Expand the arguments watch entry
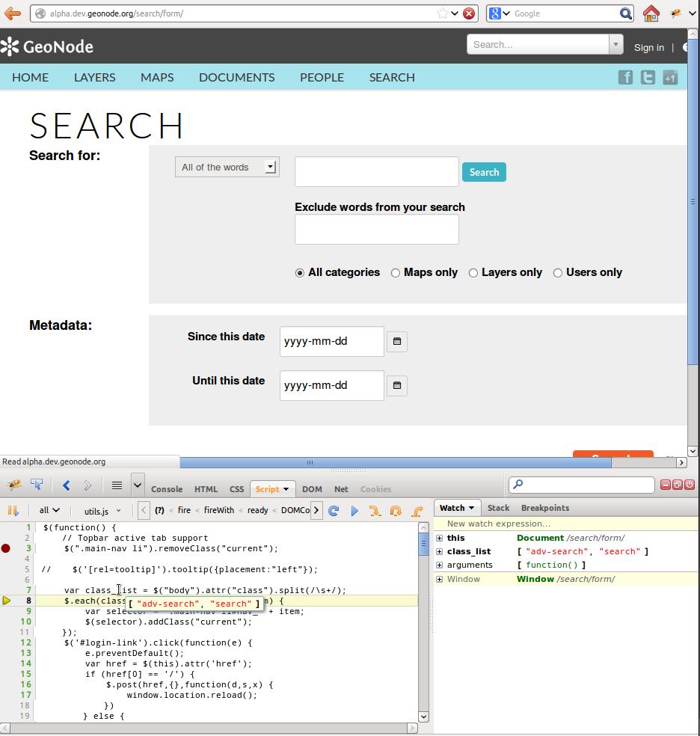700x736 pixels. pyautogui.click(x=439, y=565)
